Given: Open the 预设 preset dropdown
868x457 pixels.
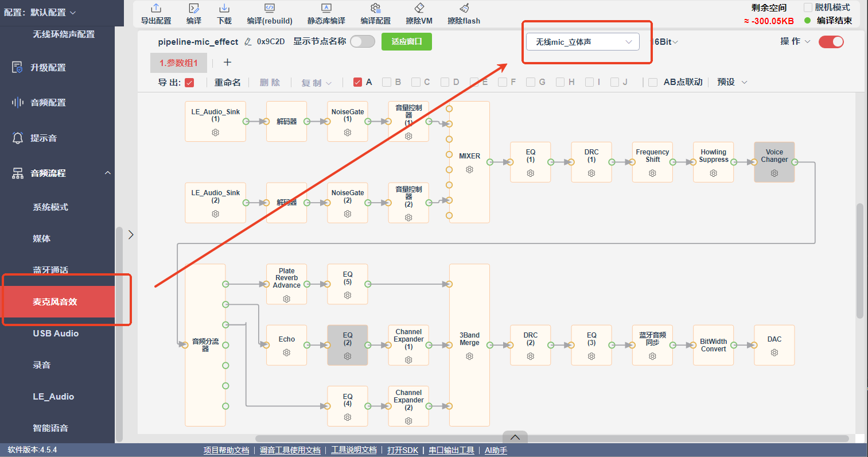Looking at the screenshot, I should [732, 82].
